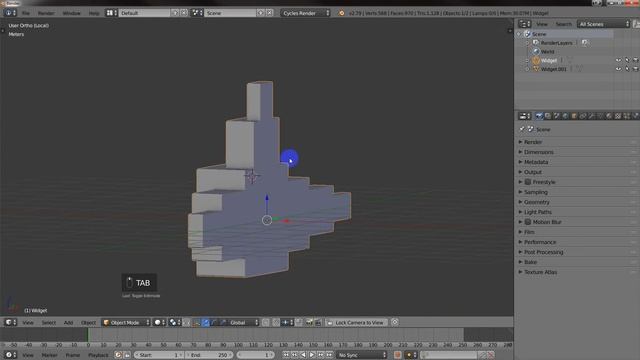Delete the Default screen layout

click(184, 13)
